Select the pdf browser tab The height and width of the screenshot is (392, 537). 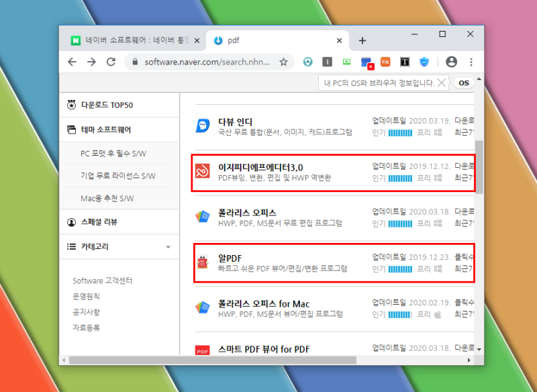(277, 40)
